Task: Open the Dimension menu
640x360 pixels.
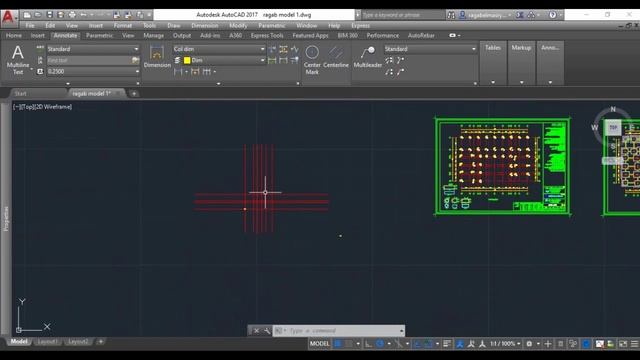Action: pyautogui.click(x=205, y=25)
